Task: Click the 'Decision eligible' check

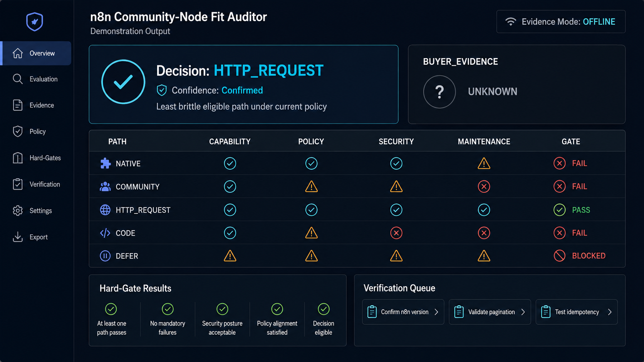Action: point(324,309)
